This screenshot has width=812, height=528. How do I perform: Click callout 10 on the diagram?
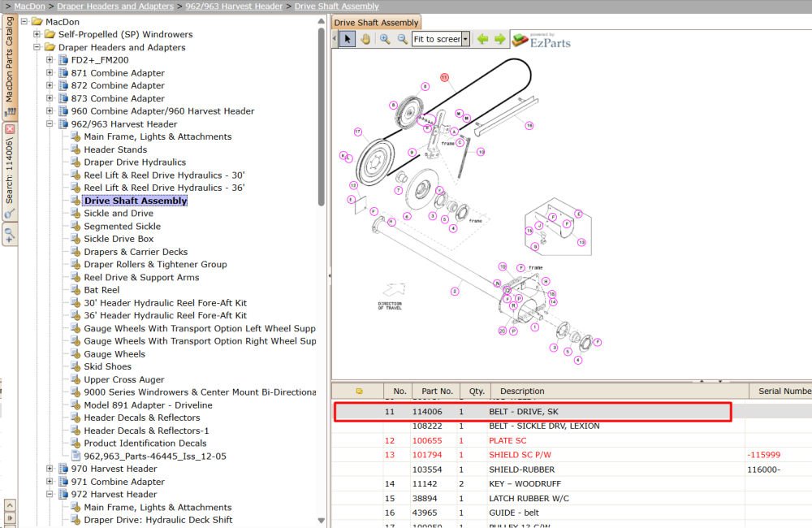tap(481, 152)
